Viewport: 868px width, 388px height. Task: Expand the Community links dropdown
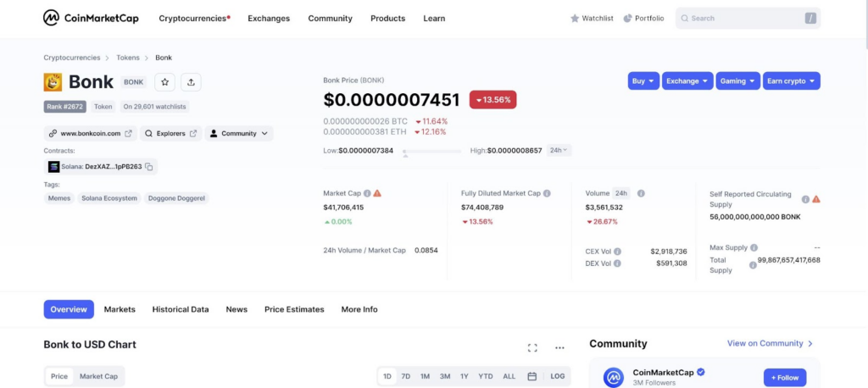pos(239,133)
